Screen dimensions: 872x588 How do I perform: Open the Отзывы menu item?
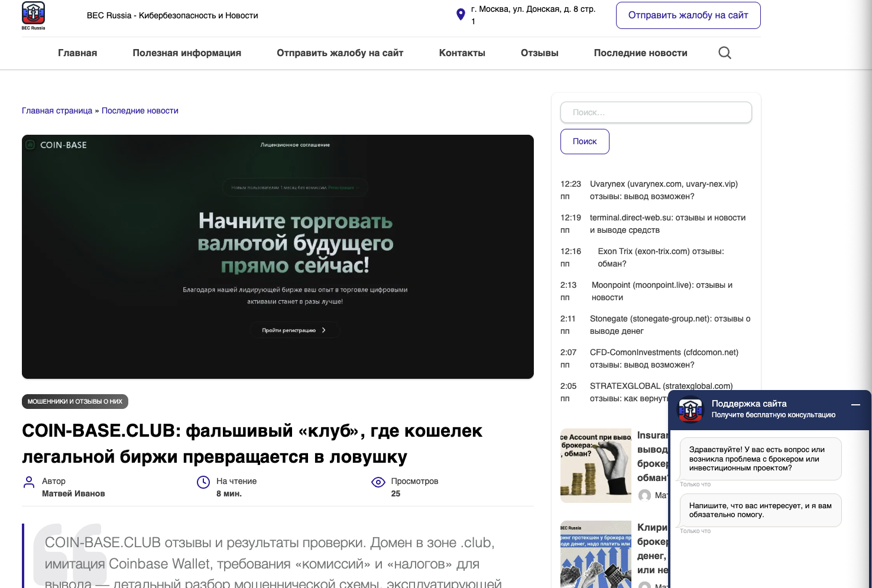click(x=540, y=53)
